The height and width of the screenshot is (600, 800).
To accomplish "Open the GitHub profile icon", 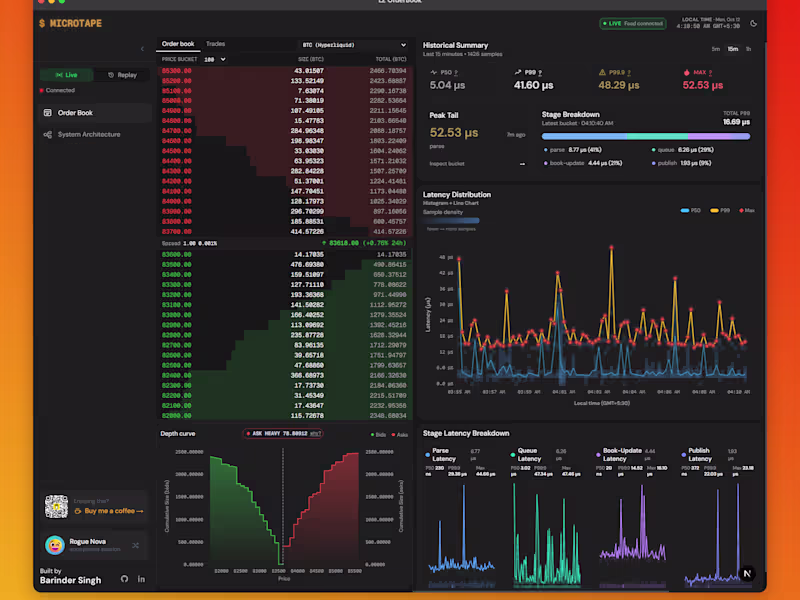I will [x=124, y=579].
